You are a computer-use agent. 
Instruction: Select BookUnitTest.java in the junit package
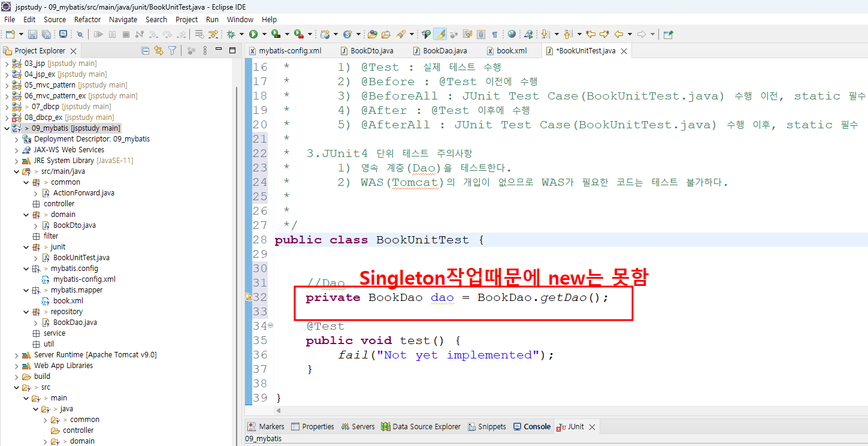click(81, 258)
